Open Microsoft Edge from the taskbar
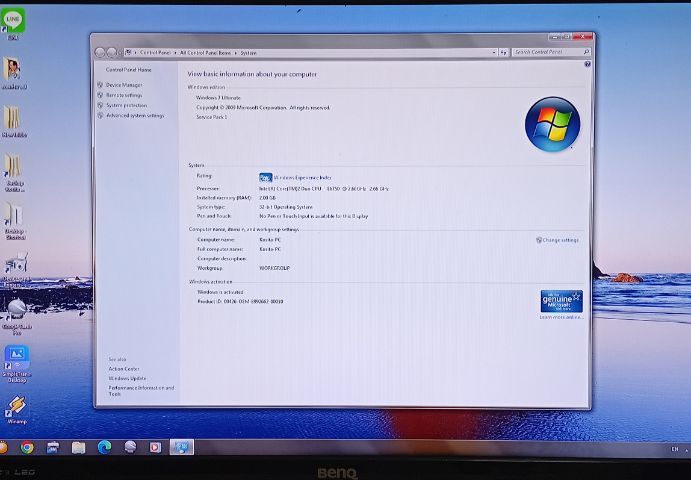Screen dimensions: 691x480 click(104, 447)
